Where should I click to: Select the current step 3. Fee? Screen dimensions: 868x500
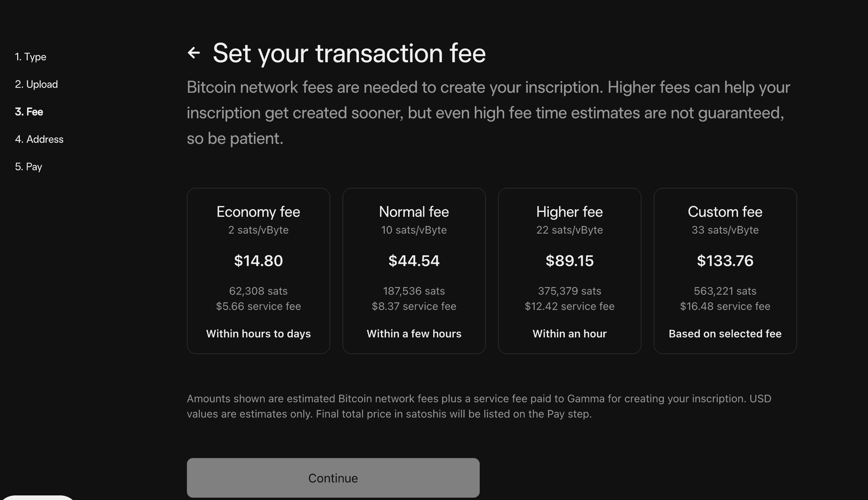tap(29, 112)
